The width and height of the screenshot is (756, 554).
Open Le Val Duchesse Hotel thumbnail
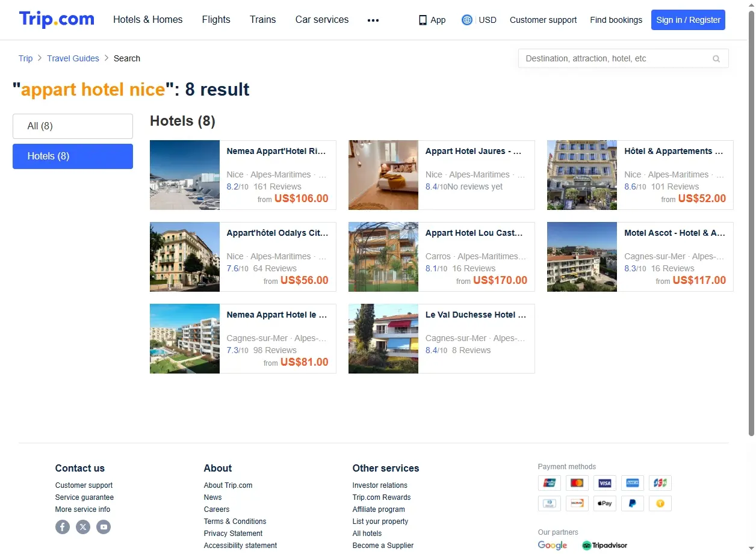(383, 339)
